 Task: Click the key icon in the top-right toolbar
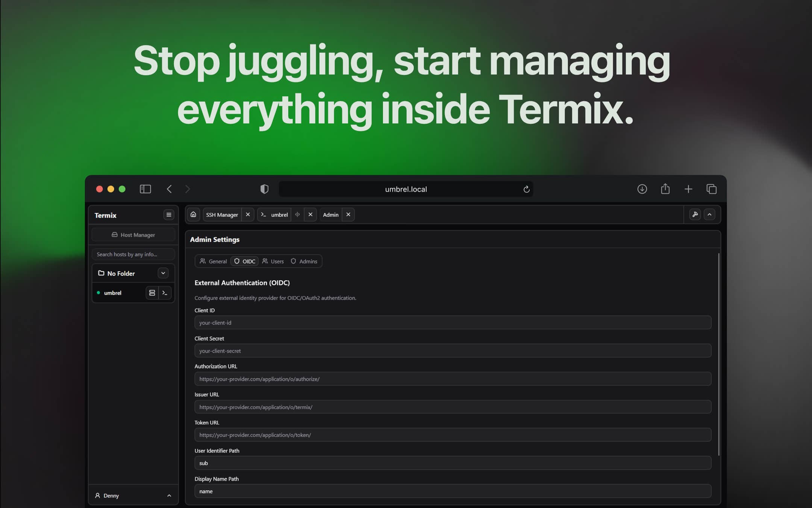pyautogui.click(x=695, y=214)
